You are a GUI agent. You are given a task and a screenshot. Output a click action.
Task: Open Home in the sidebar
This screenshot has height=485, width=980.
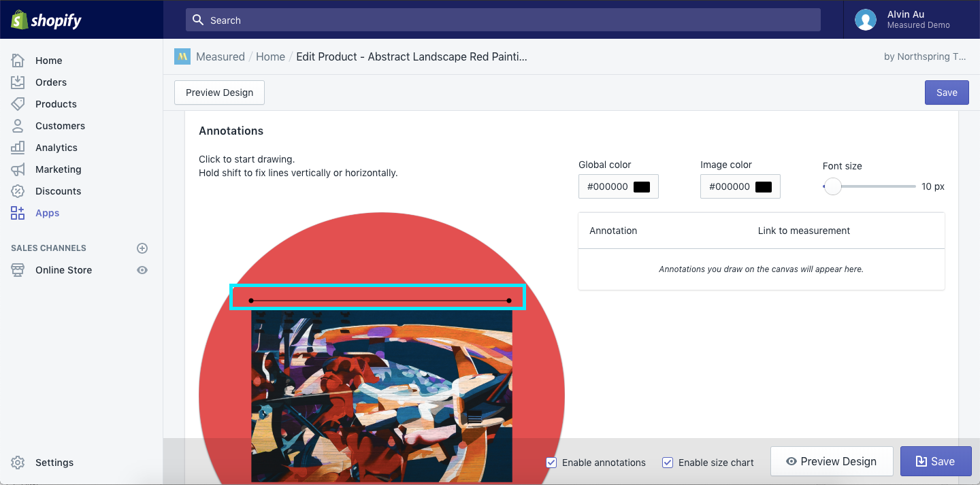(49, 61)
